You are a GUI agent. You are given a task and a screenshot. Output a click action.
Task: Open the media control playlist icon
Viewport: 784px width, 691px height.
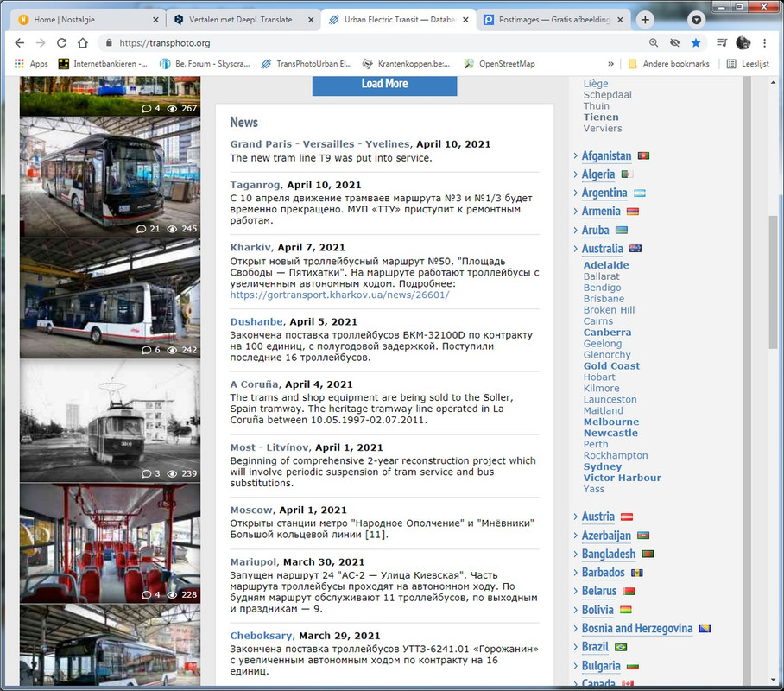(722, 43)
